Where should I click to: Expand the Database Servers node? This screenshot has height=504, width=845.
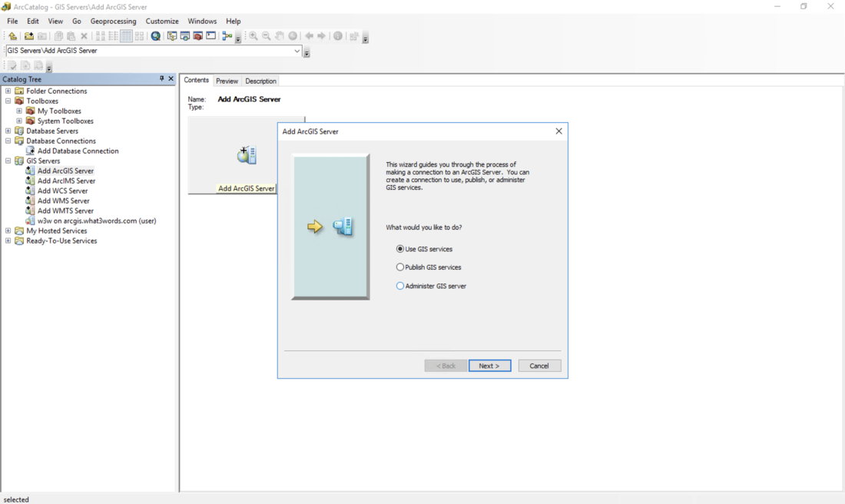(x=8, y=131)
